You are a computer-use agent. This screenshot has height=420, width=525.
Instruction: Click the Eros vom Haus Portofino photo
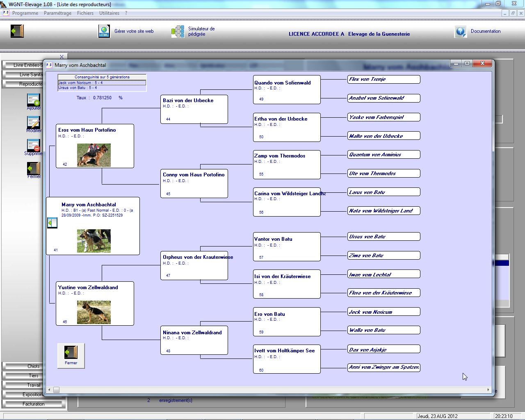[x=94, y=155]
